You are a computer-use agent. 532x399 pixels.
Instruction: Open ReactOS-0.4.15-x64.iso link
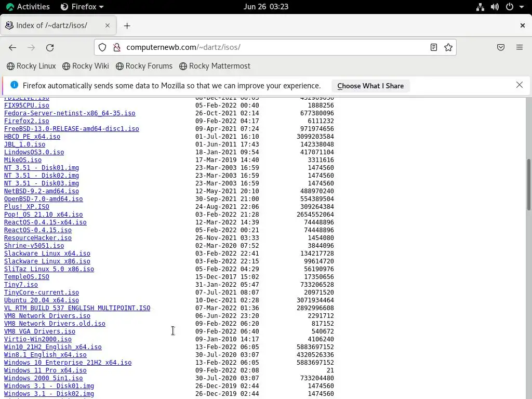point(45,222)
